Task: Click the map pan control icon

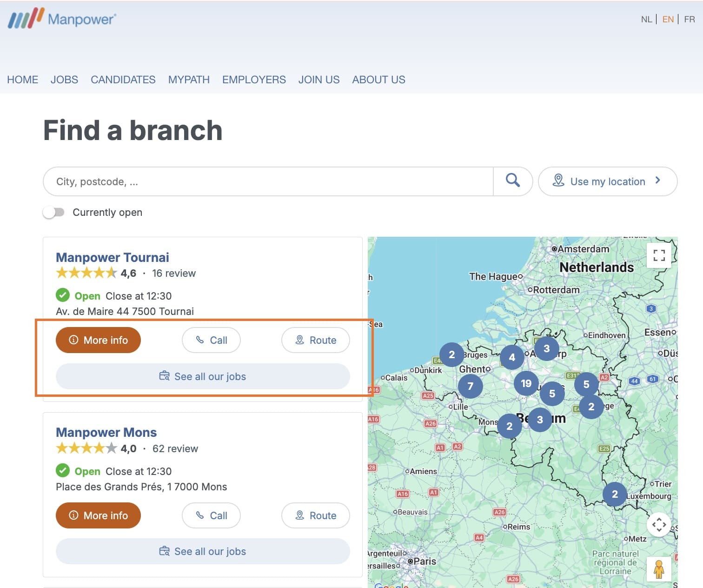Action: [x=659, y=524]
